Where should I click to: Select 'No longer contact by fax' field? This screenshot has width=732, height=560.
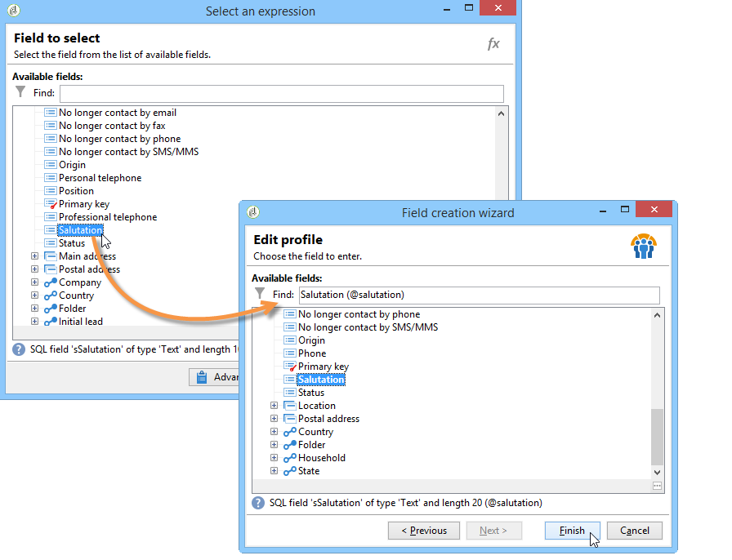112,126
